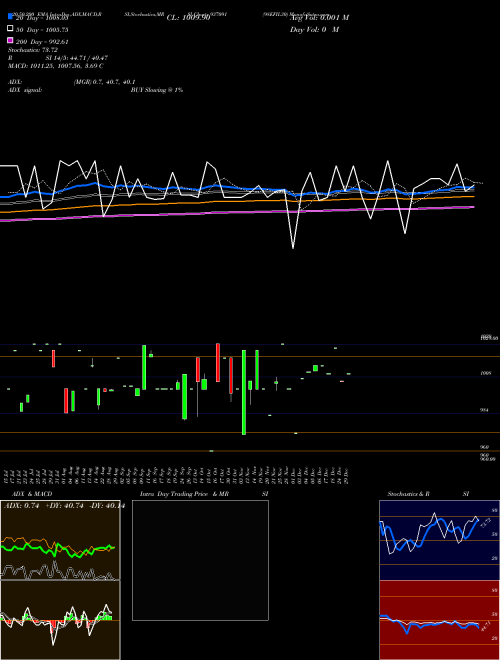Click the 'Day Vol: 0 M' label

(314, 29)
